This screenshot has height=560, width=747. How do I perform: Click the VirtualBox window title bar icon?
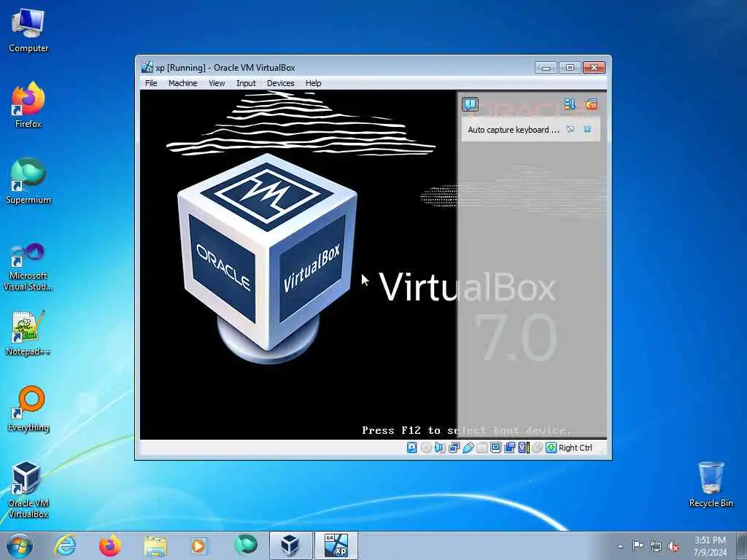[147, 67]
